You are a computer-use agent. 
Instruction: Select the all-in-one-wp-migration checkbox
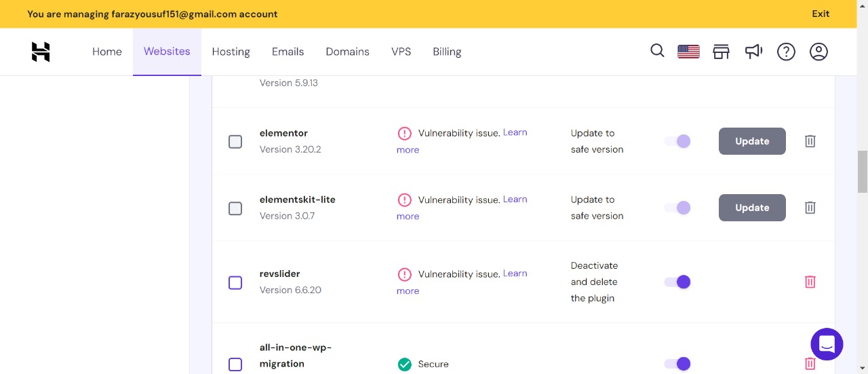(235, 364)
